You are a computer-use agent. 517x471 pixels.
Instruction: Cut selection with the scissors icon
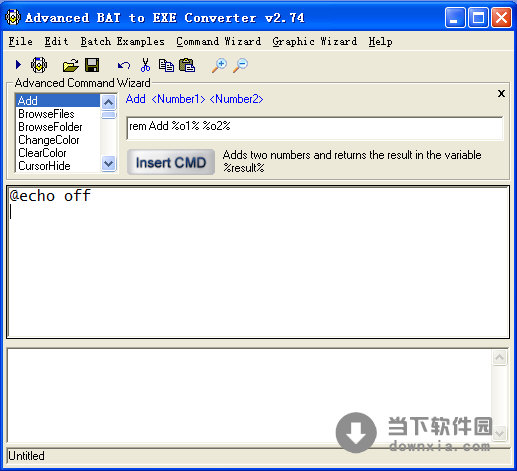tap(145, 65)
